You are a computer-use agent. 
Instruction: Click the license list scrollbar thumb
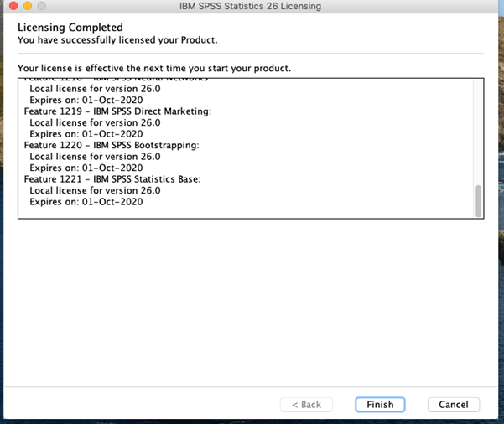click(478, 201)
